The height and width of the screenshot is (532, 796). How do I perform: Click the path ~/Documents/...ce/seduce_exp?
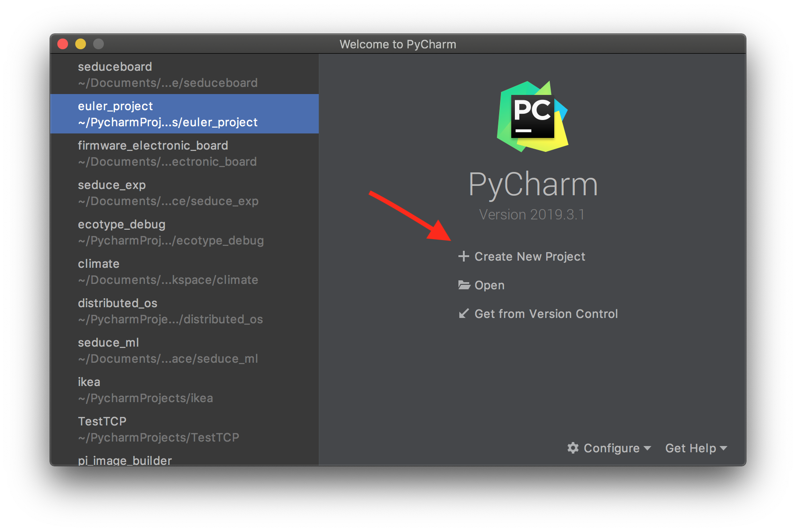pyautogui.click(x=168, y=201)
